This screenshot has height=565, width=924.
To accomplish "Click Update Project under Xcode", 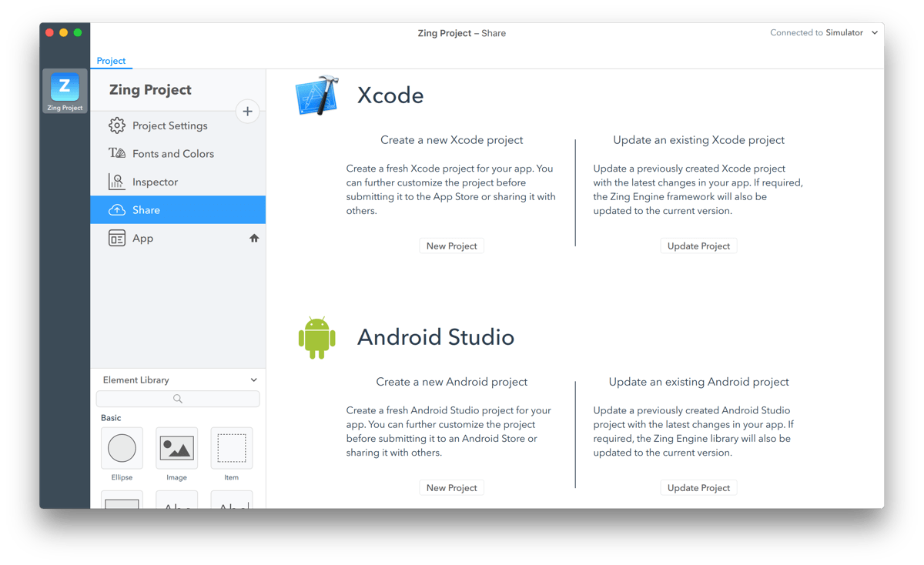I will (698, 246).
